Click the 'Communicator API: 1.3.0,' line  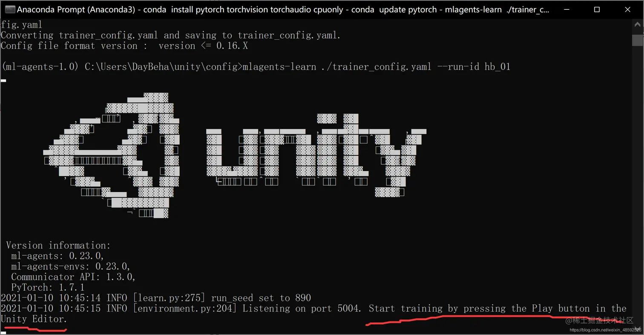73,277
